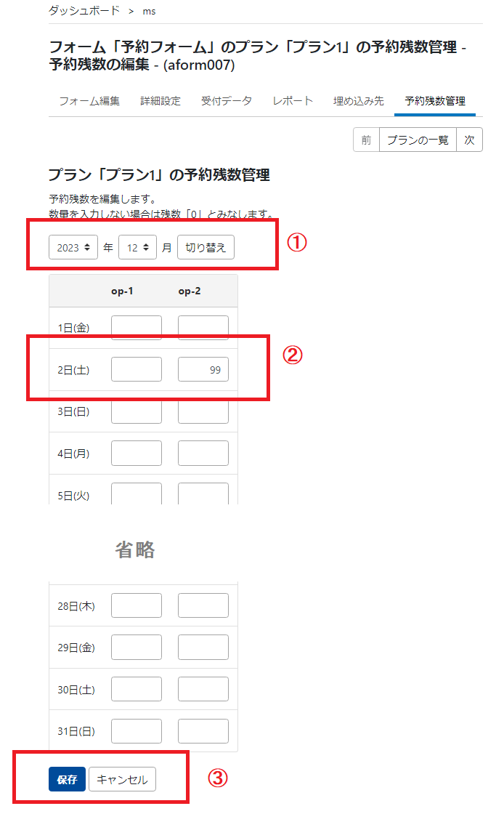
Task: Click キャンセル to discard edits
Action: point(122,778)
